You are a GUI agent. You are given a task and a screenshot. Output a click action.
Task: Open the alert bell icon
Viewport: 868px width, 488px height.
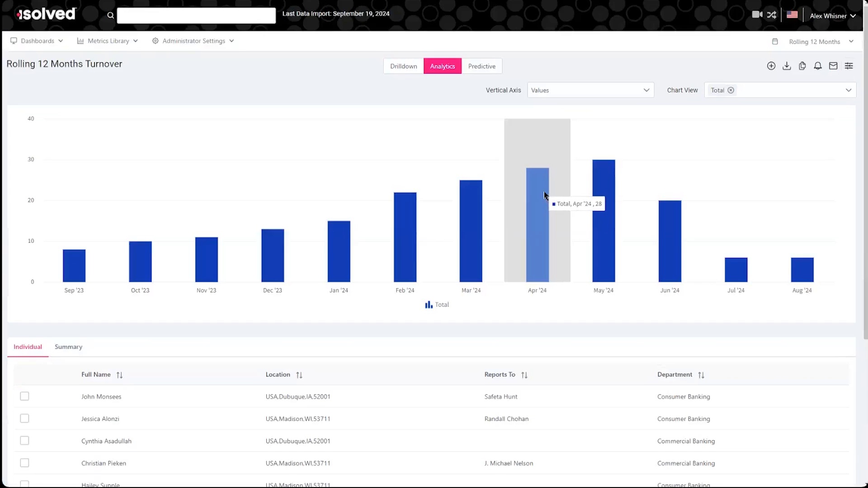click(818, 66)
